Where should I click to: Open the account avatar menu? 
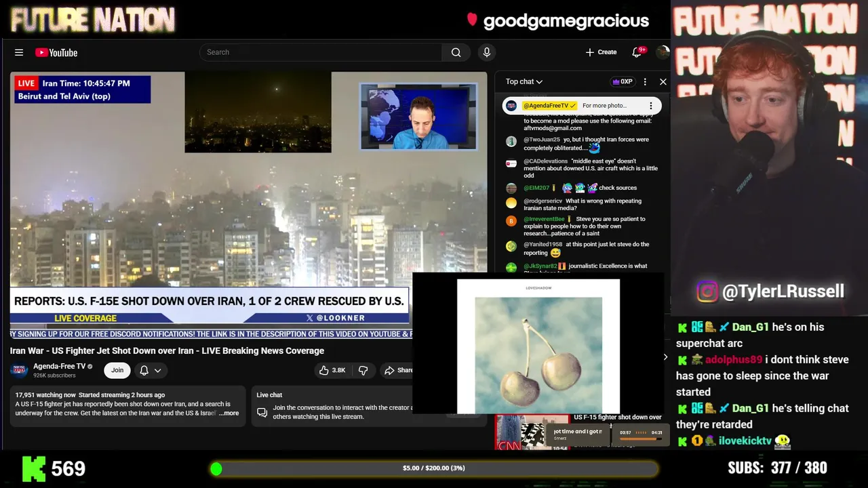pos(663,52)
